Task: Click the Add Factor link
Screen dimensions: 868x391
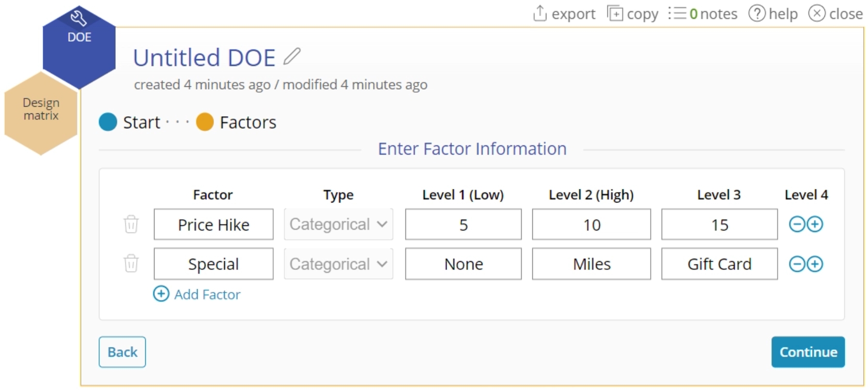Action: [x=197, y=294]
